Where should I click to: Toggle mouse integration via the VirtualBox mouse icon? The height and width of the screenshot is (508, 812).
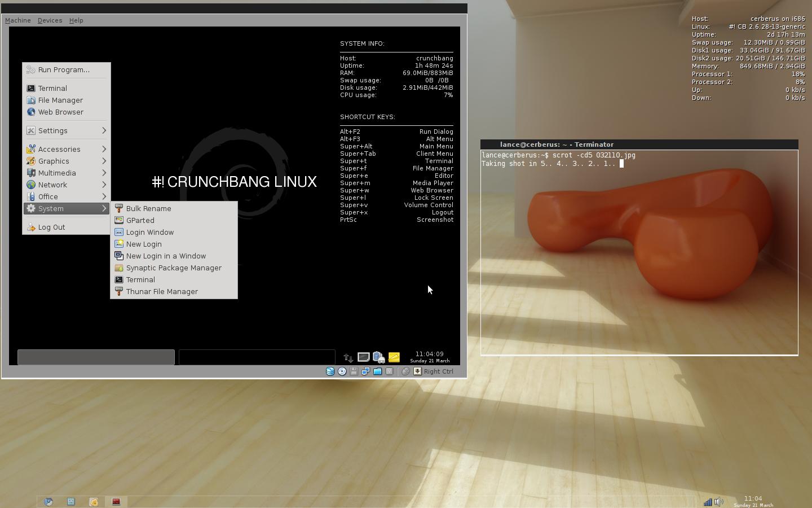(x=405, y=371)
